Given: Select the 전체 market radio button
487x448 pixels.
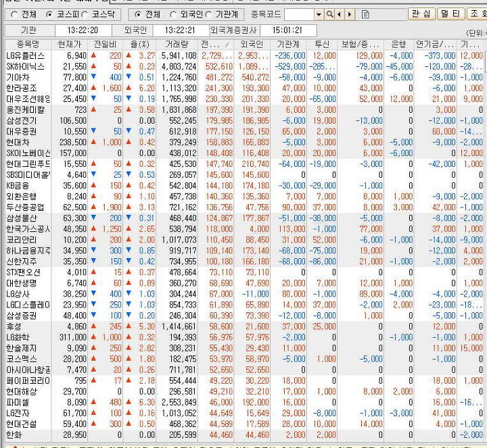Looking at the screenshot, I should click(14, 14).
